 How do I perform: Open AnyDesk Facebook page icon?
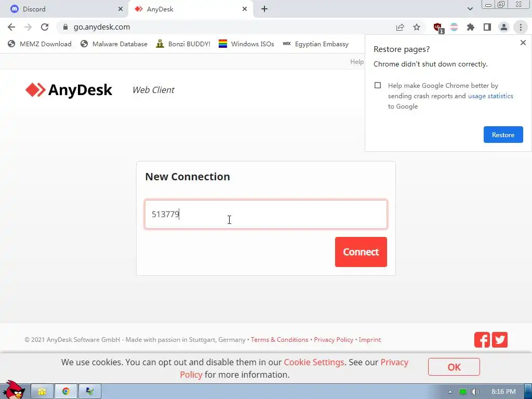coord(482,340)
